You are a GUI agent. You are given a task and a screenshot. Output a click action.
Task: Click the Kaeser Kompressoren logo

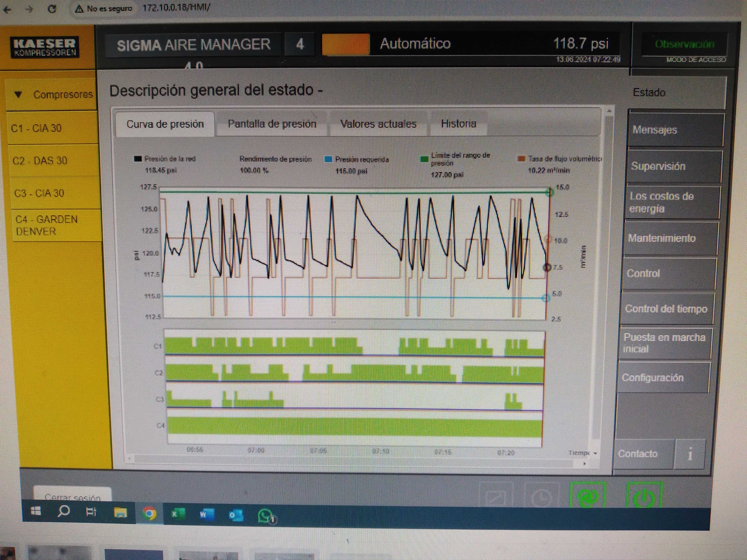coord(45,48)
